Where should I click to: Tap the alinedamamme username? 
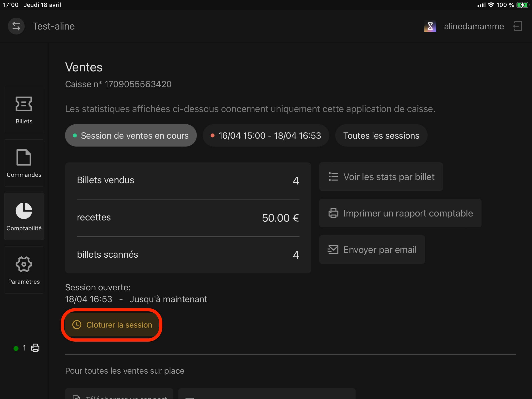click(474, 26)
